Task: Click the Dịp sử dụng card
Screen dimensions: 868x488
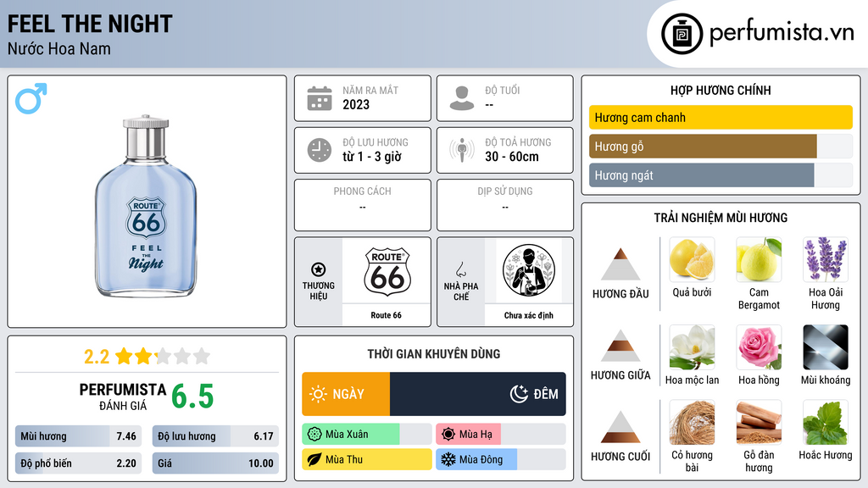Action: (x=505, y=205)
